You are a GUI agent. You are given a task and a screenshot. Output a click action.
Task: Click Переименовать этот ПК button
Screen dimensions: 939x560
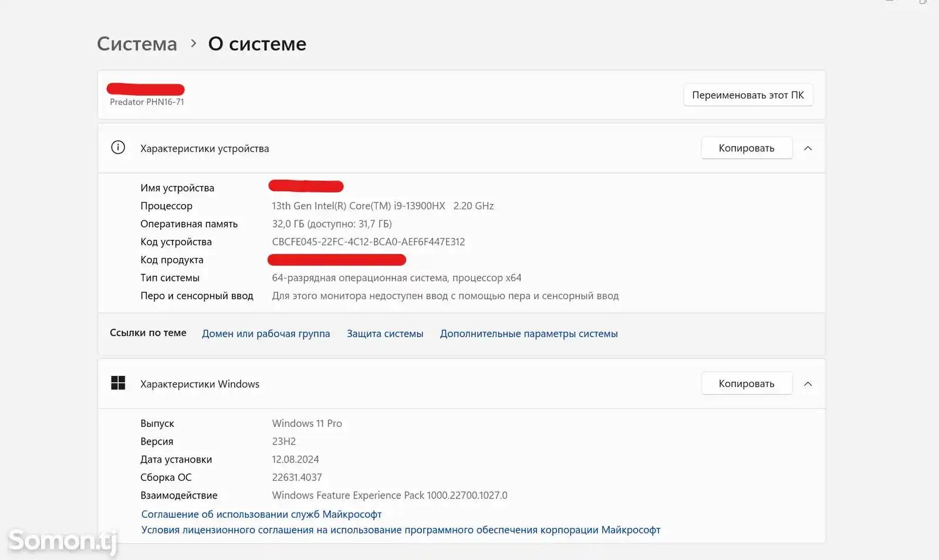(x=748, y=95)
